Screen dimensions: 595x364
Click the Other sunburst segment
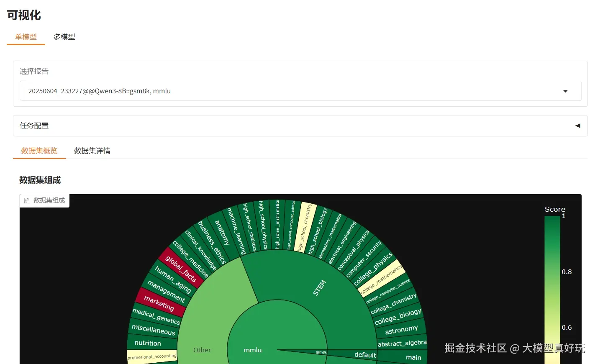(x=202, y=350)
